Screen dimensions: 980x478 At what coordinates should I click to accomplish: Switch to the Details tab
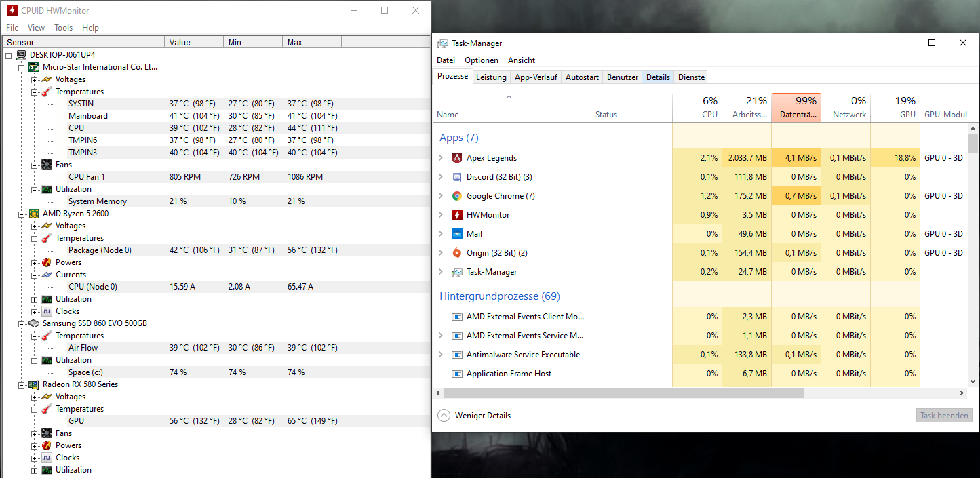658,77
